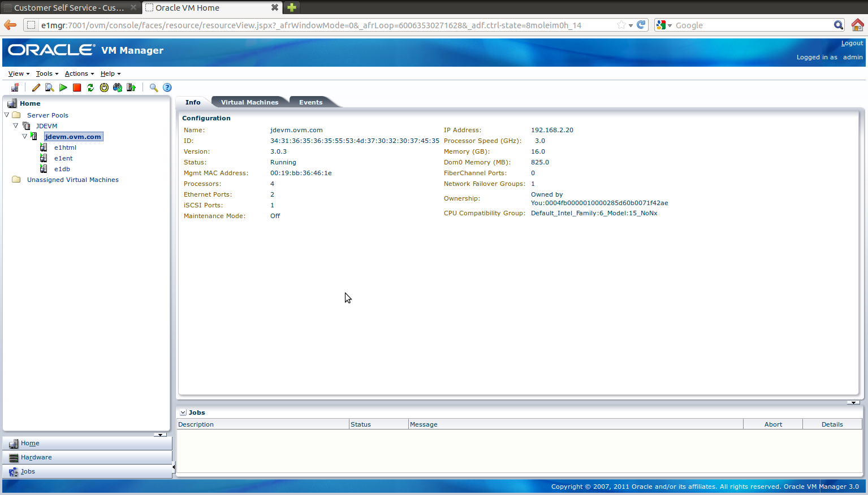Screen dimensions: 868x495
Task: Open the View dropdown menu
Action: click(19, 73)
